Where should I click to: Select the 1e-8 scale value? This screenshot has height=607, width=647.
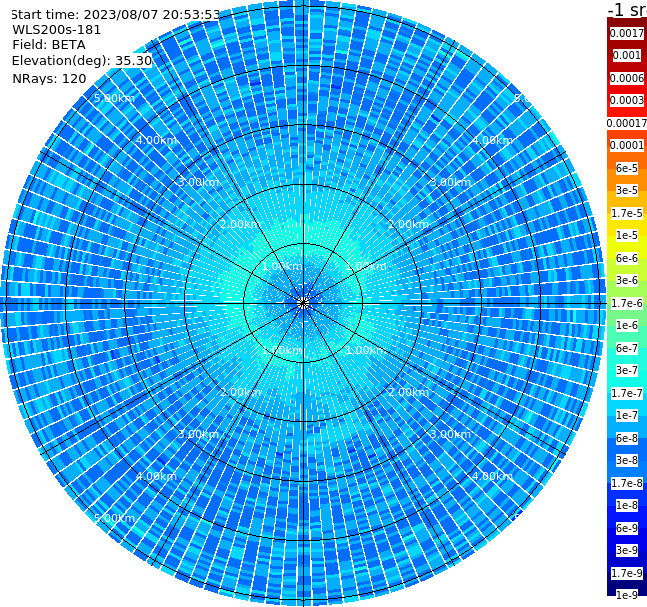click(x=627, y=505)
